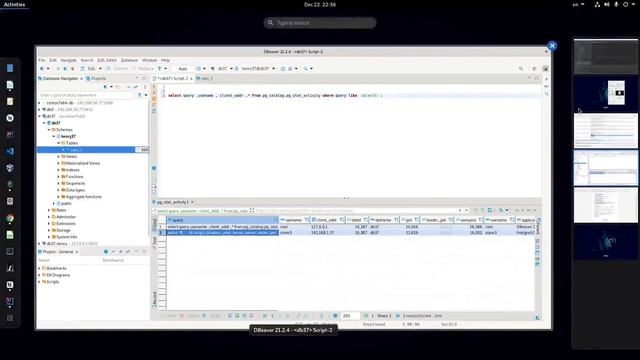Open the Edit menu
640x360 pixels.
point(53,60)
